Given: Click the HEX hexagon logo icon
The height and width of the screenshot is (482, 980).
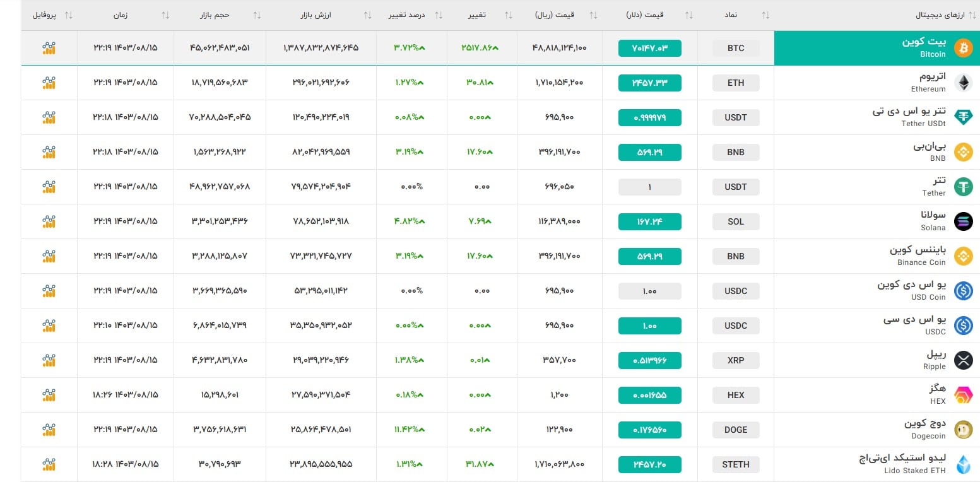Looking at the screenshot, I should pos(963,395).
